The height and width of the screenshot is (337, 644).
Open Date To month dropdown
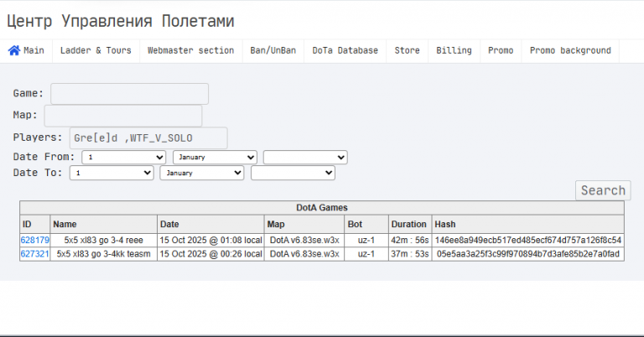tap(202, 173)
